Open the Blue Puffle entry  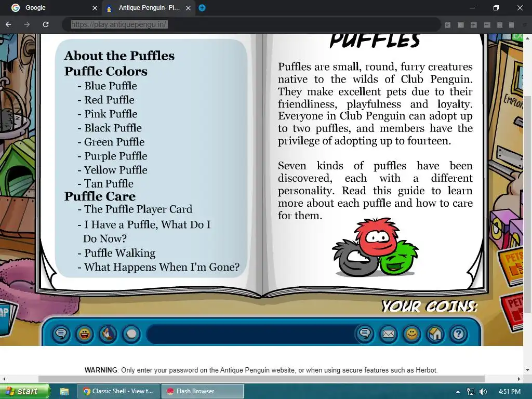[x=107, y=86]
